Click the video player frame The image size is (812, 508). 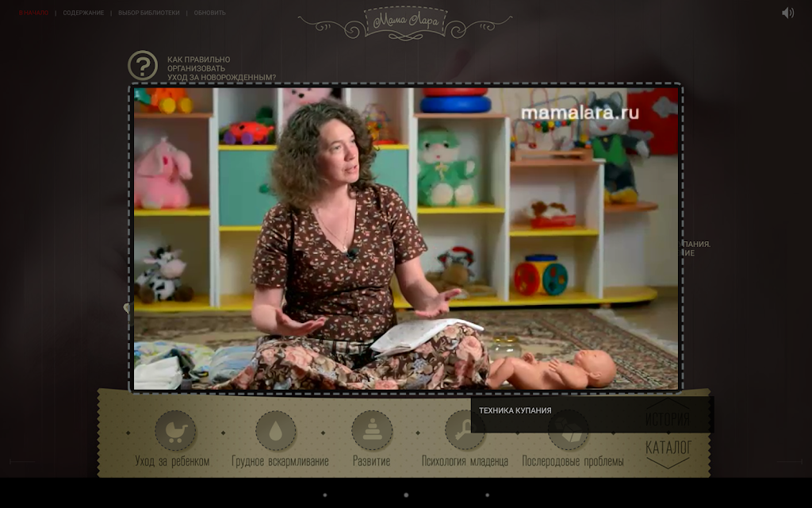coord(406,238)
